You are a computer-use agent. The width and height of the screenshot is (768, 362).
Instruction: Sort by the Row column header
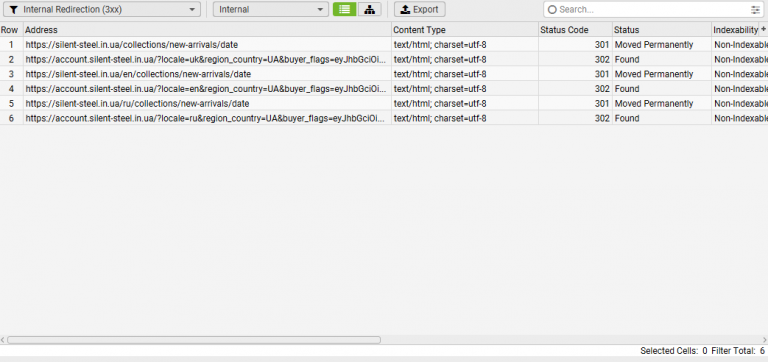point(11,30)
